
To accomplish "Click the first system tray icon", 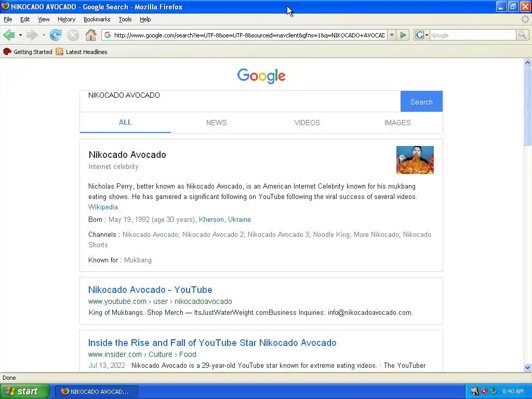I will 474,391.
